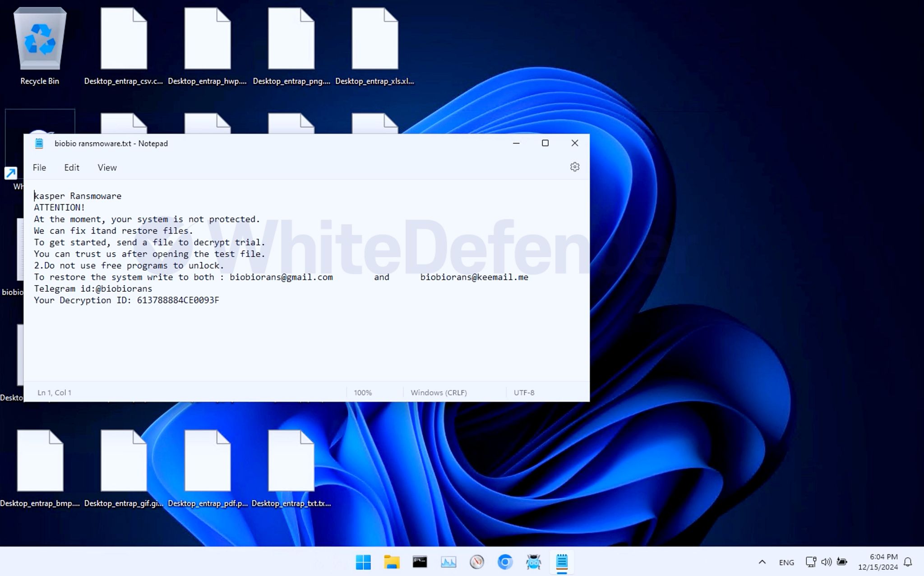924x576 pixels.
Task: Select the Desktop_entrap_pdf file icon
Action: [207, 467]
